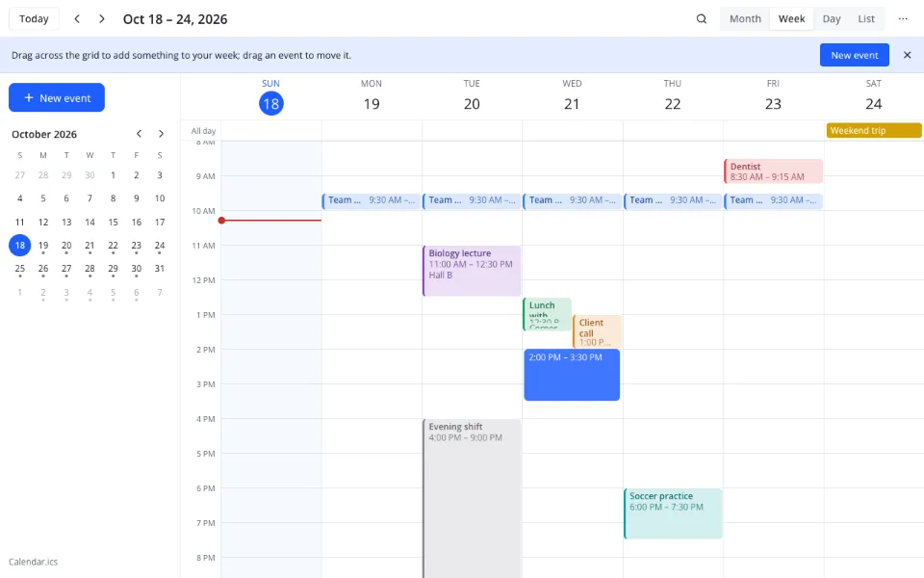Select Sunday 18 column header
This screenshot has height=578, width=924.
click(271, 96)
